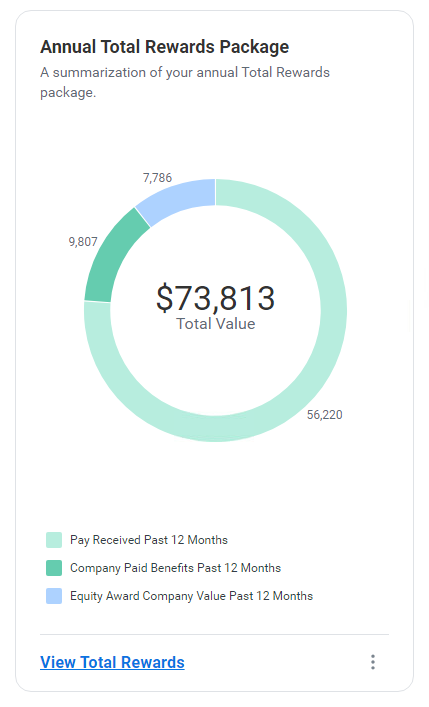This screenshot has width=429, height=707.
Task: Click the Annual Total Rewards Package heading
Action: (x=165, y=47)
